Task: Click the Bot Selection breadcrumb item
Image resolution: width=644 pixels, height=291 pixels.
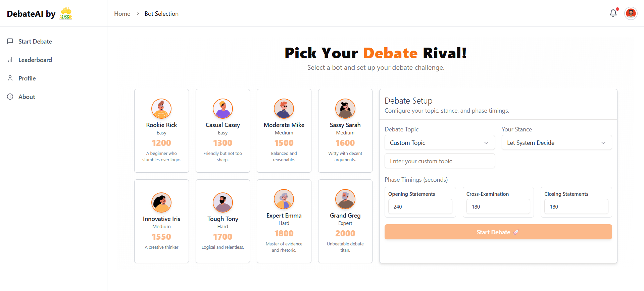Action: click(161, 13)
